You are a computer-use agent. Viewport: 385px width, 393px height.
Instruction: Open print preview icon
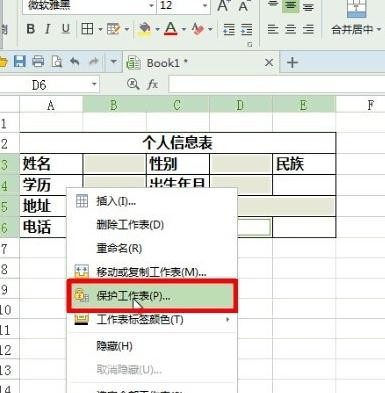click(x=57, y=62)
